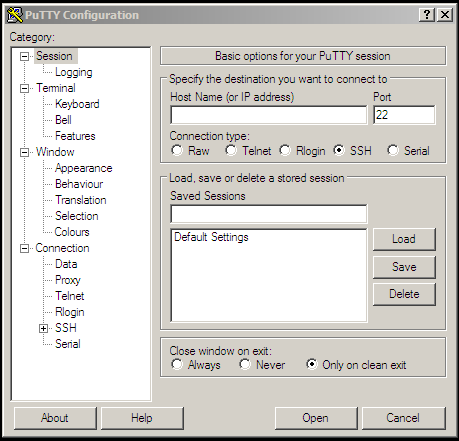Expand the SSH tree node

pyautogui.click(x=43, y=328)
